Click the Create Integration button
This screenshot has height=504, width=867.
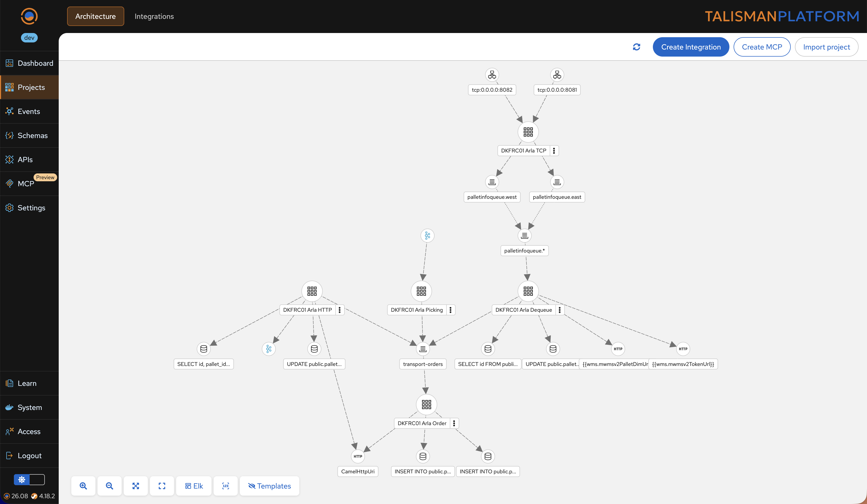pos(691,47)
